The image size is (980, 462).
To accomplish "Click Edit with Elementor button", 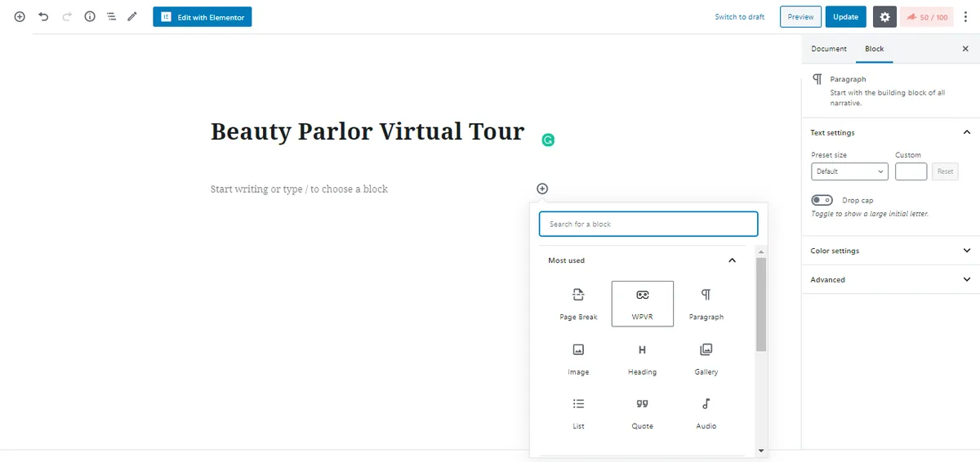I will pos(203,16).
